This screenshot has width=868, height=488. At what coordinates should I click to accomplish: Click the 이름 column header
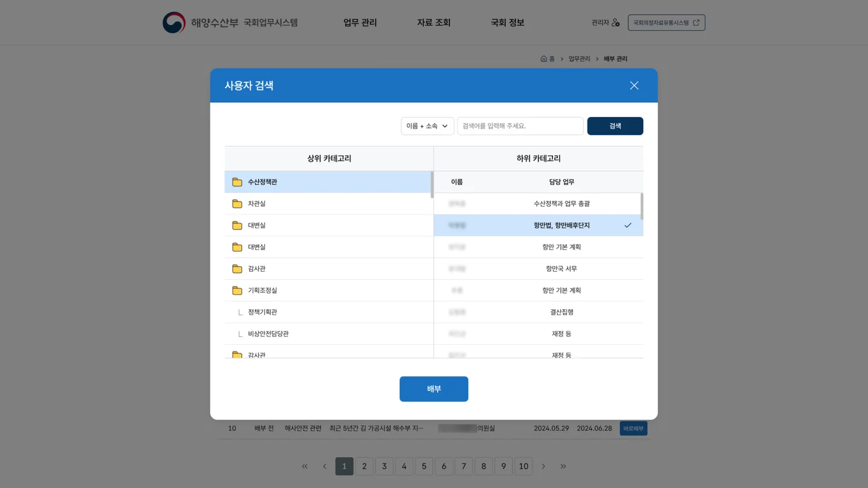click(x=457, y=182)
